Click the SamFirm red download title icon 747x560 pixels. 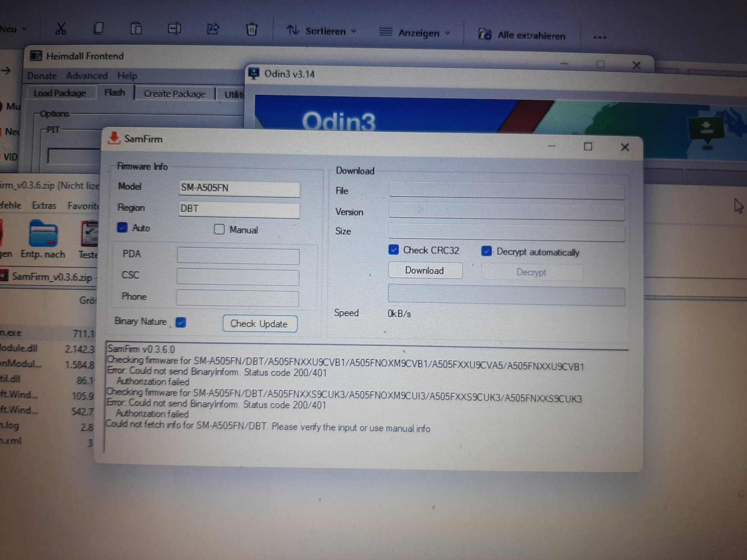click(114, 138)
